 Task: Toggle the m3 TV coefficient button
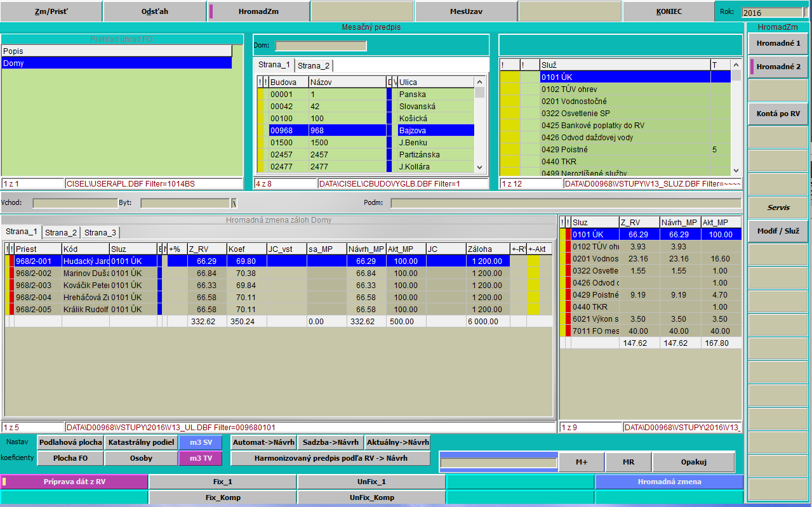coord(200,458)
